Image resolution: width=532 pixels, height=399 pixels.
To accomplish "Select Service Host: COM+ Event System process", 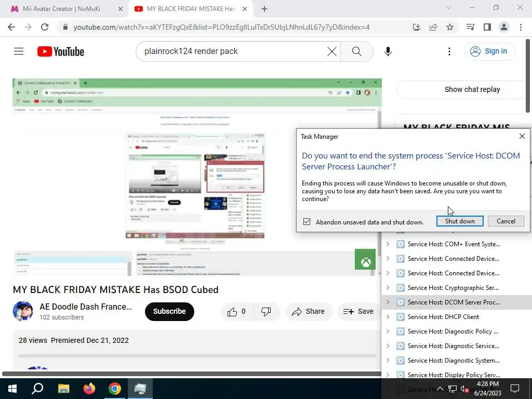I will (454, 244).
